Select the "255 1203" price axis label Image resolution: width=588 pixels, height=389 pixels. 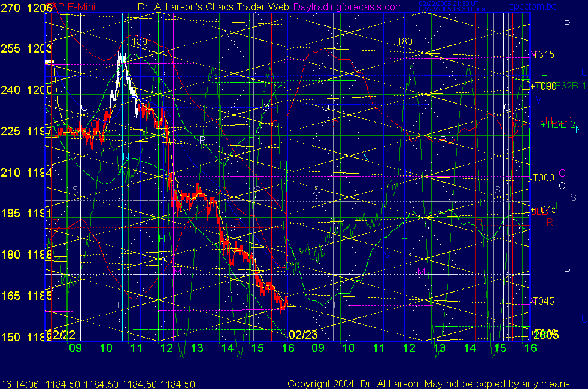click(x=26, y=48)
